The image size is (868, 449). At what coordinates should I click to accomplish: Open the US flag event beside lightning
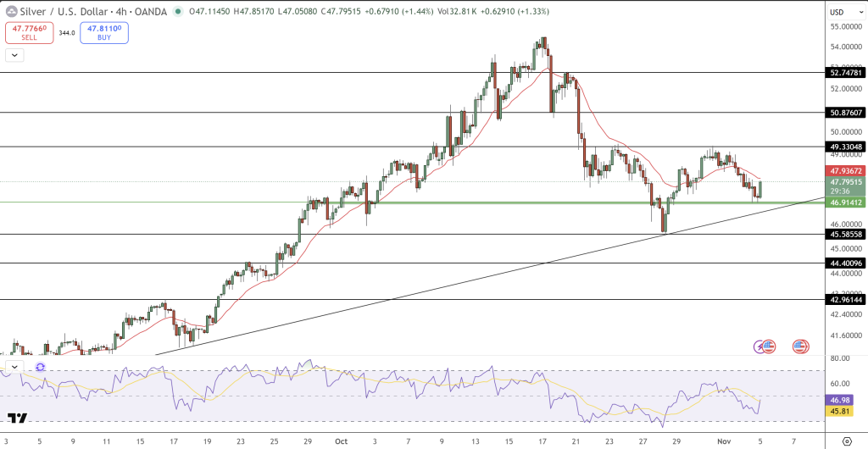click(769, 347)
